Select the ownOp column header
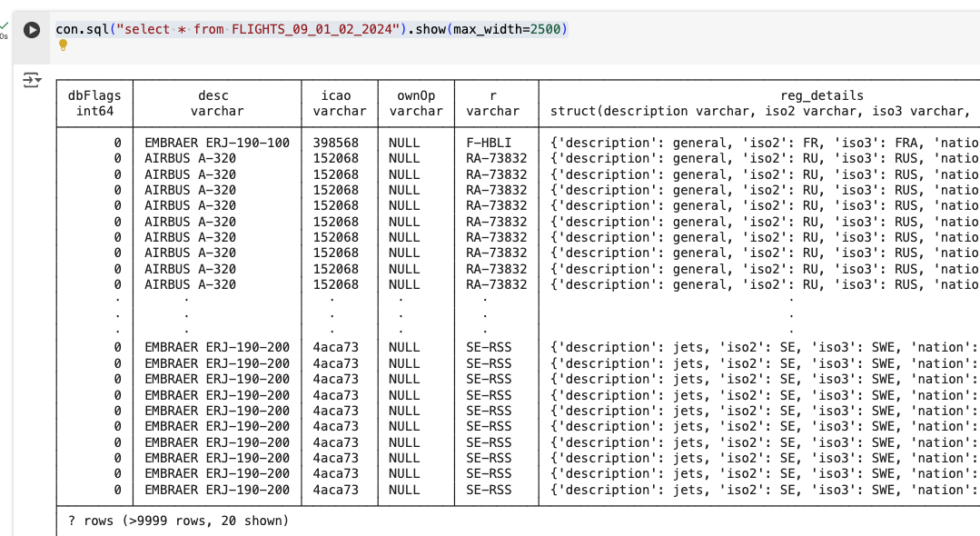 [416, 95]
